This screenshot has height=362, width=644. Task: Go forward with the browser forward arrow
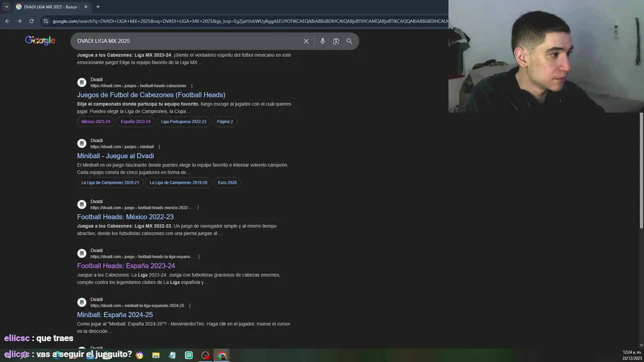click(19, 21)
